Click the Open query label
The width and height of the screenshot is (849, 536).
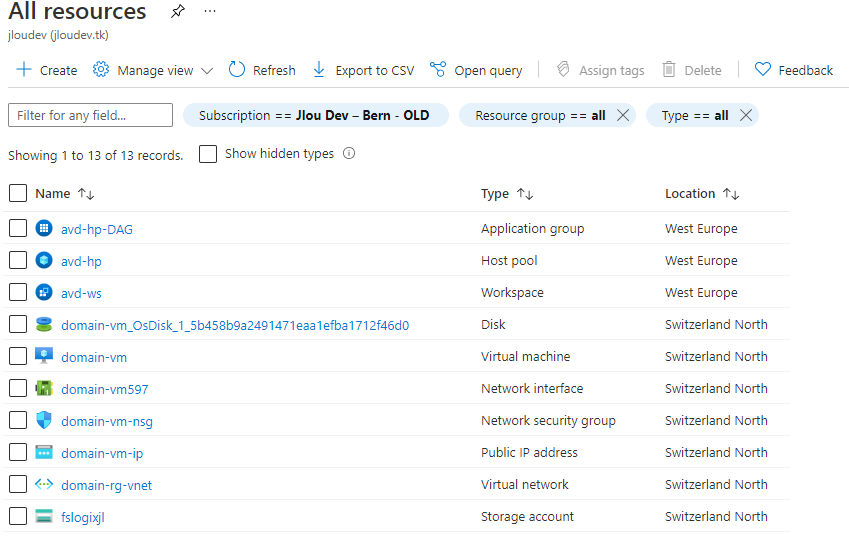488,71
